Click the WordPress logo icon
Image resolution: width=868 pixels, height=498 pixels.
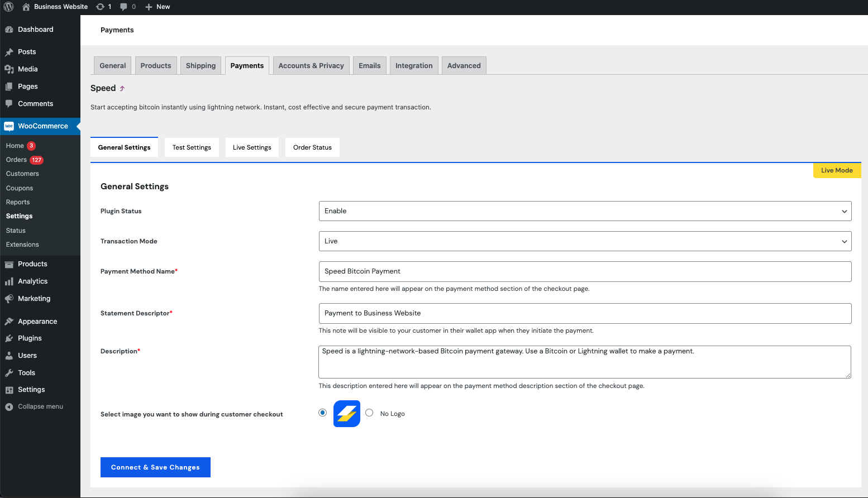(x=8, y=7)
